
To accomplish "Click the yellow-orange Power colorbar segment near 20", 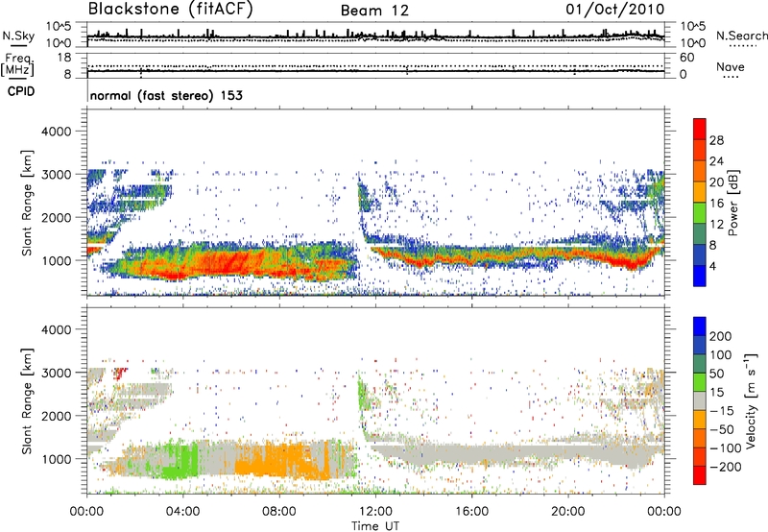I will tap(700, 192).
